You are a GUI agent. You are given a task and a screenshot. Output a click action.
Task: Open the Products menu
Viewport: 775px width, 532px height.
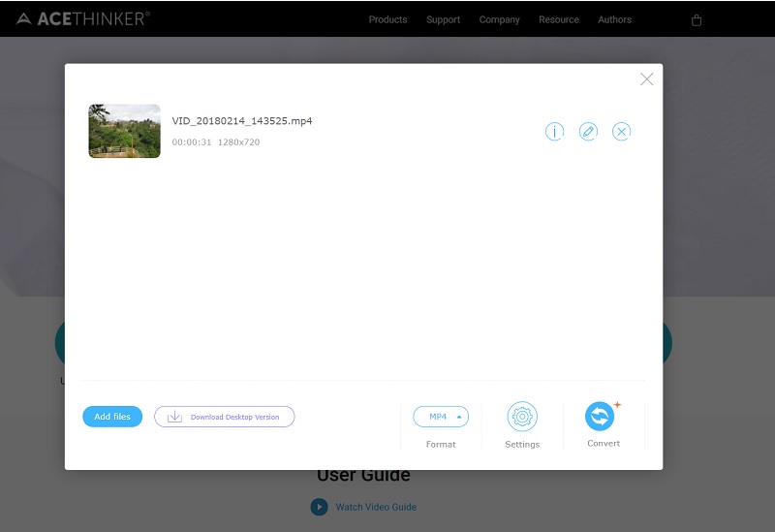coord(388,19)
